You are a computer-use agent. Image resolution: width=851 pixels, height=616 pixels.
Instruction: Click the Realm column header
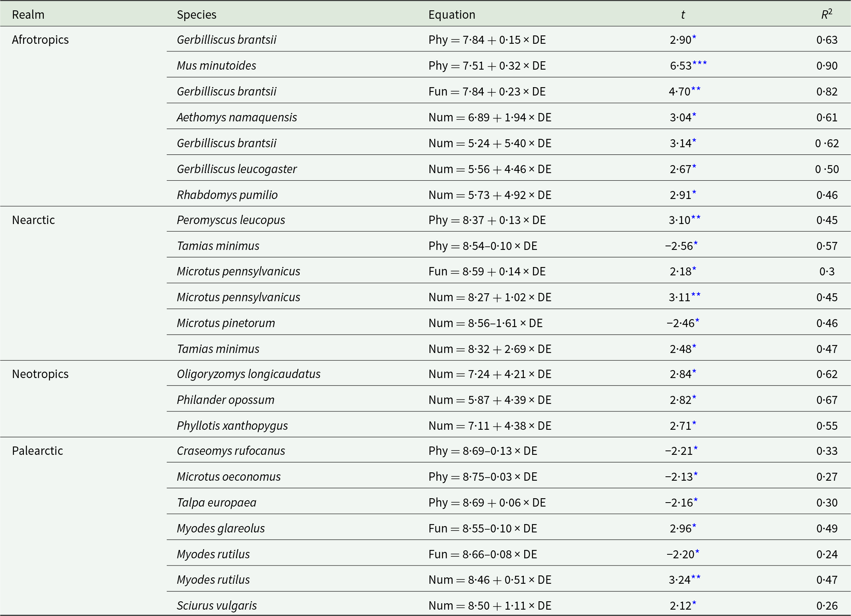(x=28, y=15)
